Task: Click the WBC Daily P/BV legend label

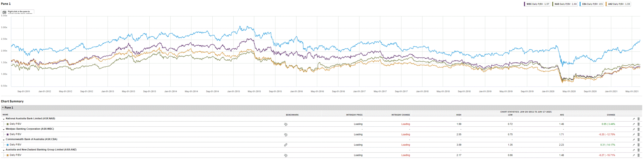Action: click(538, 4)
